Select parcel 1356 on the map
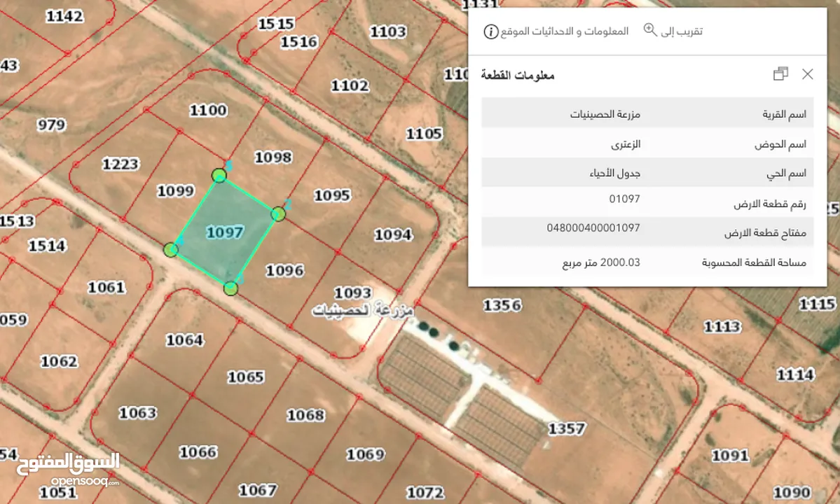The image size is (840, 504). [x=502, y=305]
